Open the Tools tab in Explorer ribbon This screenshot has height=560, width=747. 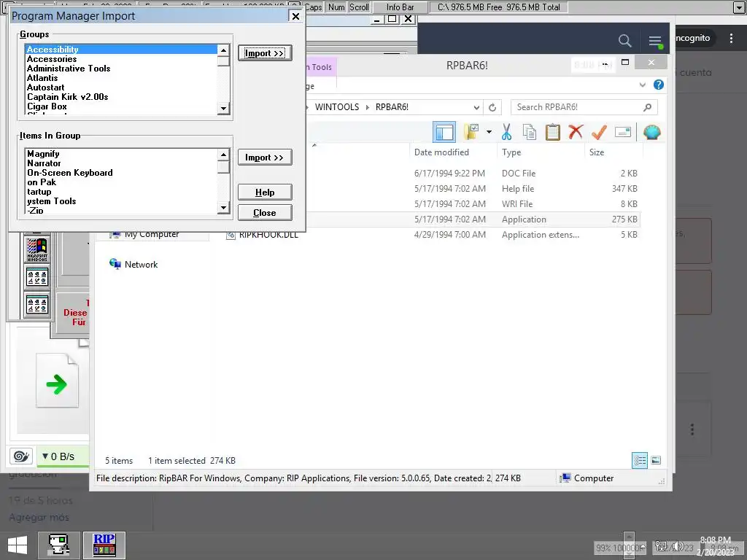[x=322, y=67]
